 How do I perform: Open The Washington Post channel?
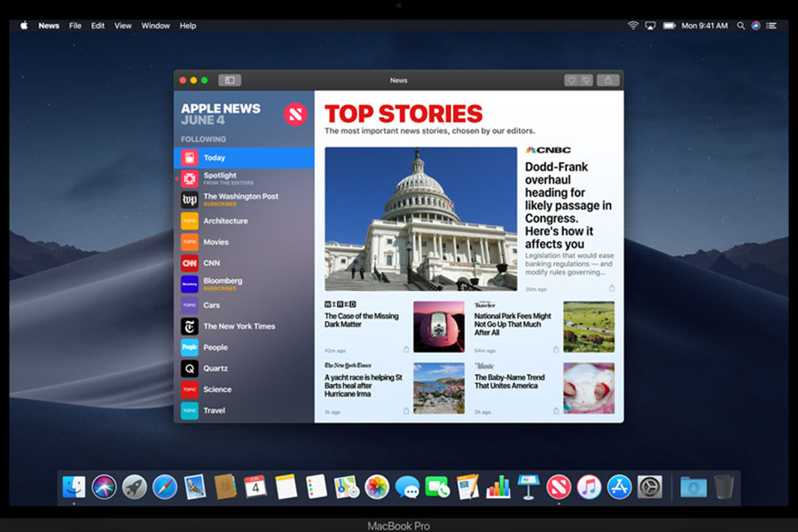(245, 199)
